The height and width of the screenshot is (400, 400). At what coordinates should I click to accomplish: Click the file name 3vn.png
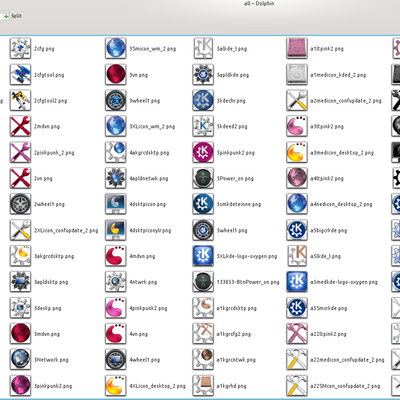click(139, 75)
